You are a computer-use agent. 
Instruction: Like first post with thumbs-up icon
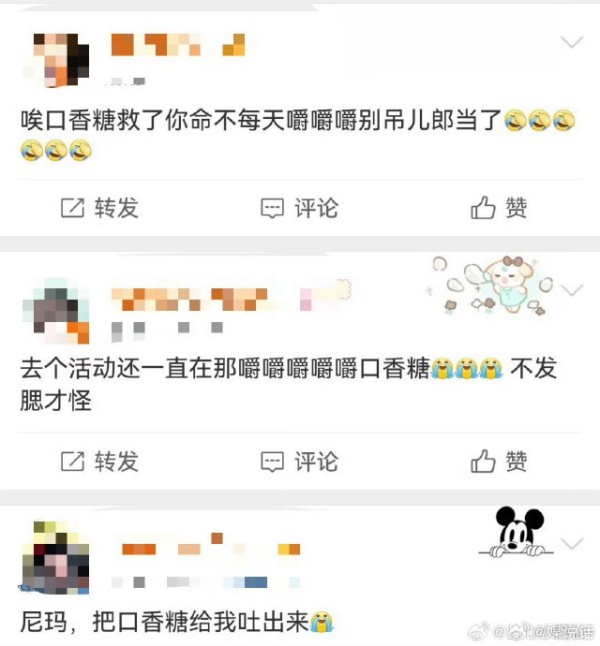(x=483, y=207)
